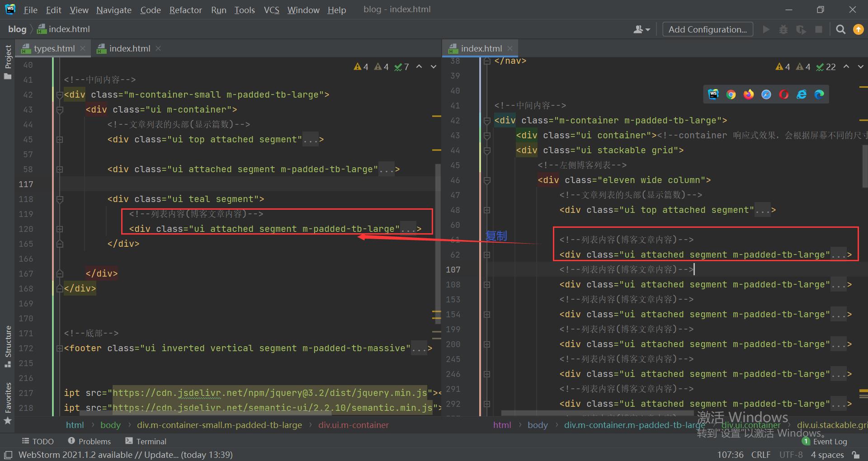Screen dimensions: 868x461
Task: Click body breadcrumb in right editor
Action: click(538, 425)
